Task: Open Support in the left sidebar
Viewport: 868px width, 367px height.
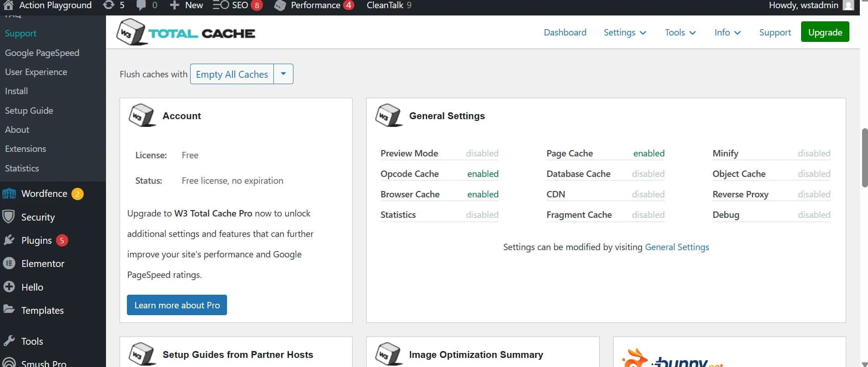Action: tap(20, 33)
